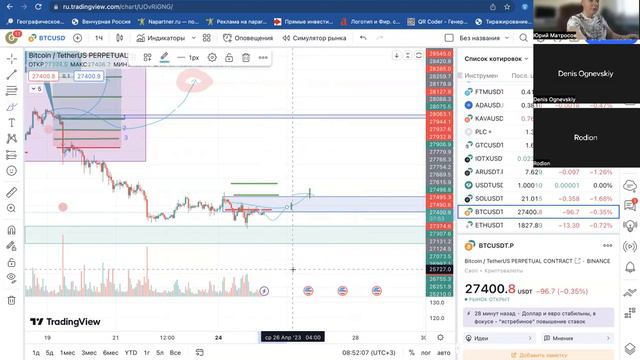Expand the favorites chevron next to Индикаторы
640x360 pixels.
click(193, 38)
